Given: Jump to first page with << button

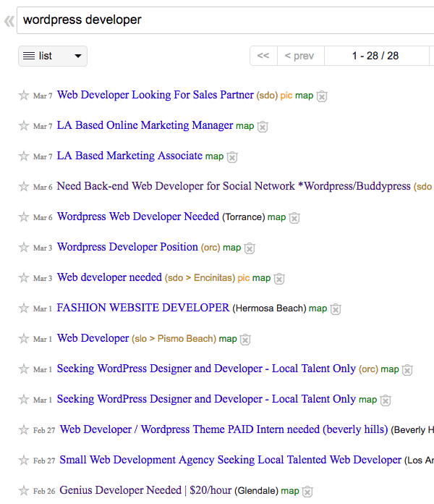Looking at the screenshot, I should tap(263, 56).
